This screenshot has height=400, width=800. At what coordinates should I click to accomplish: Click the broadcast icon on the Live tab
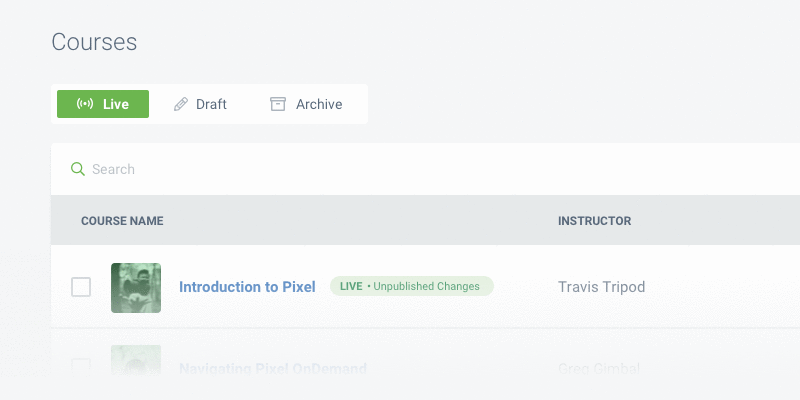[85, 104]
